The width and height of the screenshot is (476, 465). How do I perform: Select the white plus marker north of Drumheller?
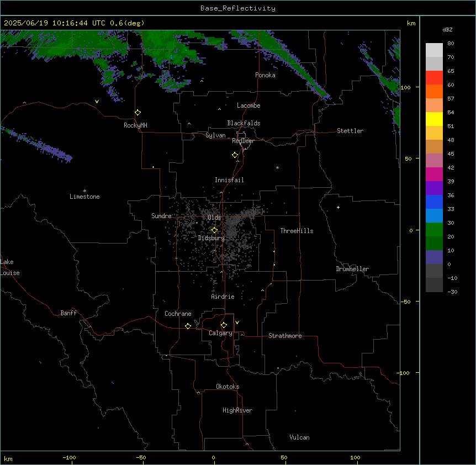[x=338, y=207]
